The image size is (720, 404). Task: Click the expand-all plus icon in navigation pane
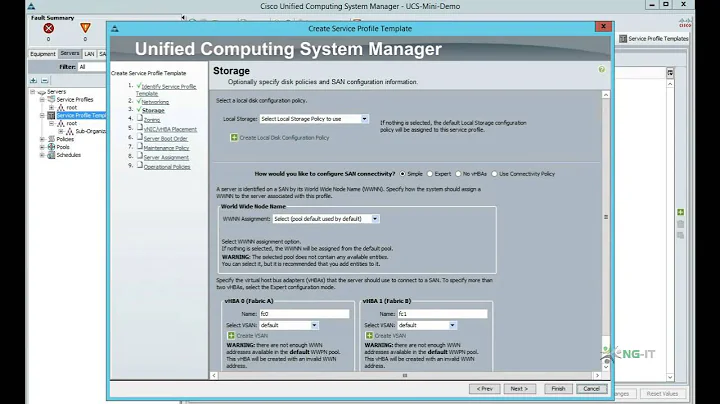34,80
